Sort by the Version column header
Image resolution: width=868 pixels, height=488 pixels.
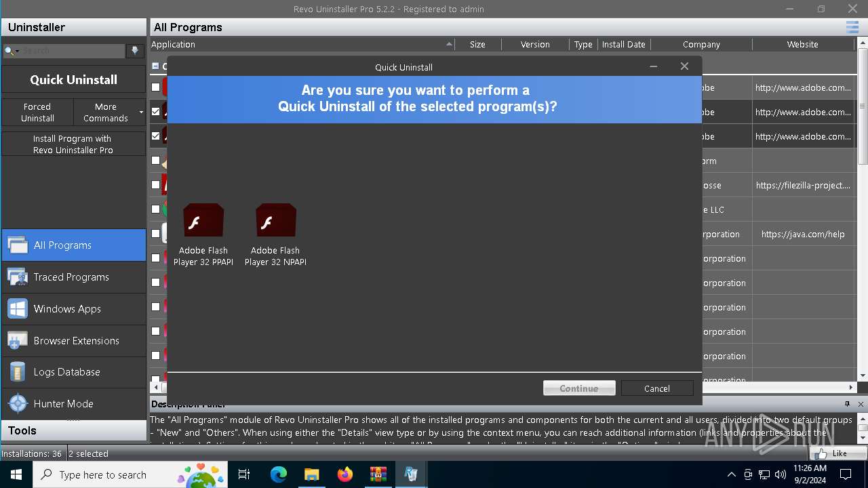(535, 44)
